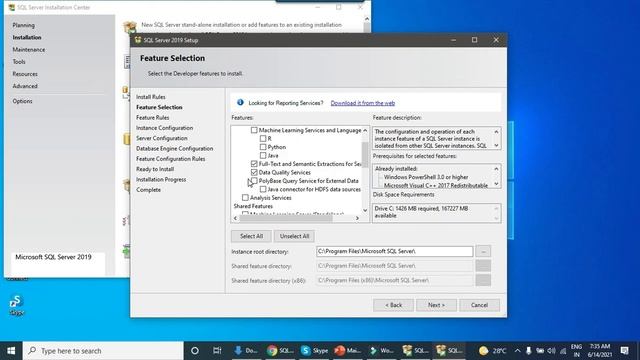Select Install Rules step in setup sidebar
This screenshot has height=360, width=640.
151,97
